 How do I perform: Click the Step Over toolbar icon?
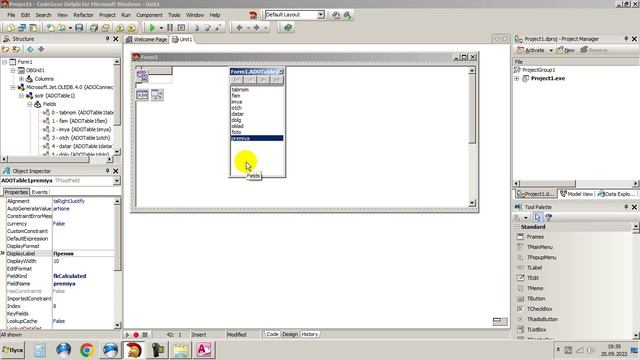[207, 28]
